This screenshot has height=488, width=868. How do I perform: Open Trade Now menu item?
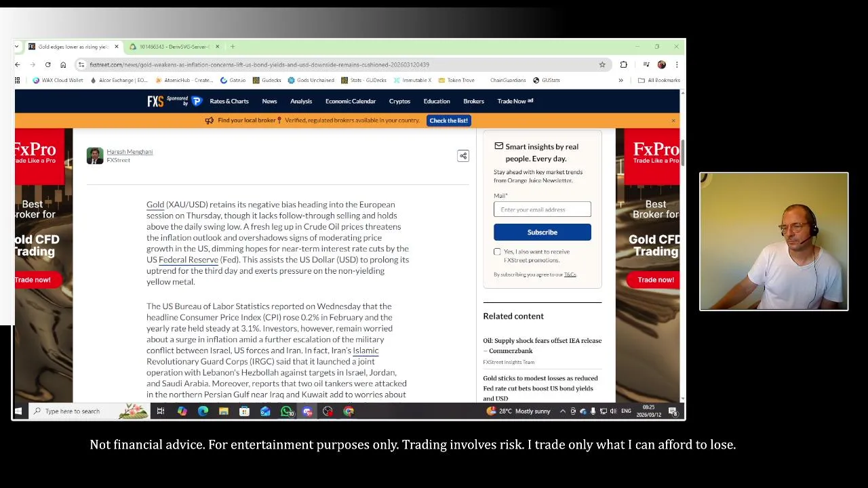pos(515,101)
